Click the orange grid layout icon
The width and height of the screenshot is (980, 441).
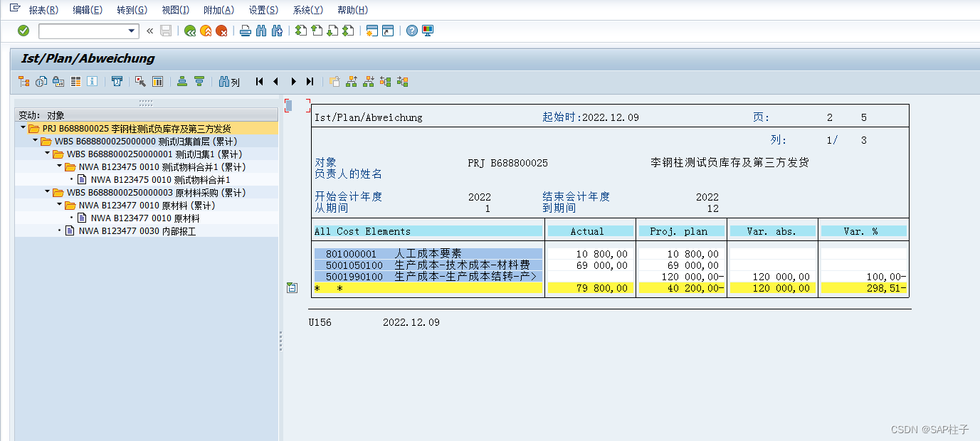75,82
